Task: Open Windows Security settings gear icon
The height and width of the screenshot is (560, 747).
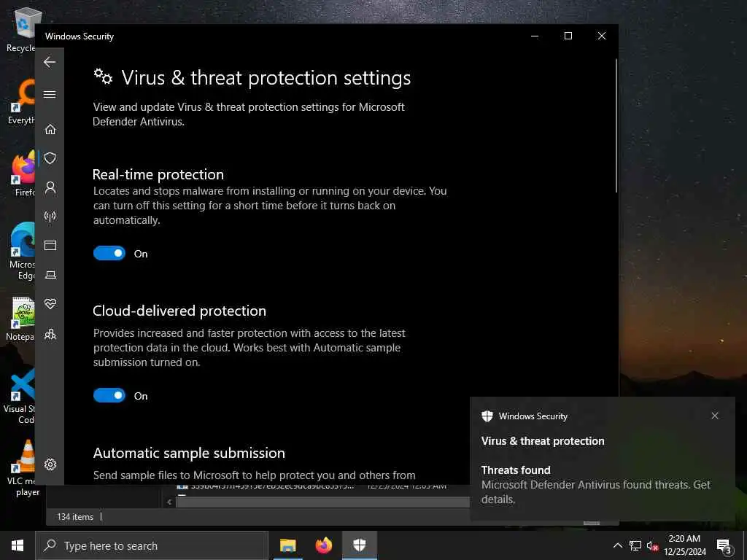Action: [50, 464]
